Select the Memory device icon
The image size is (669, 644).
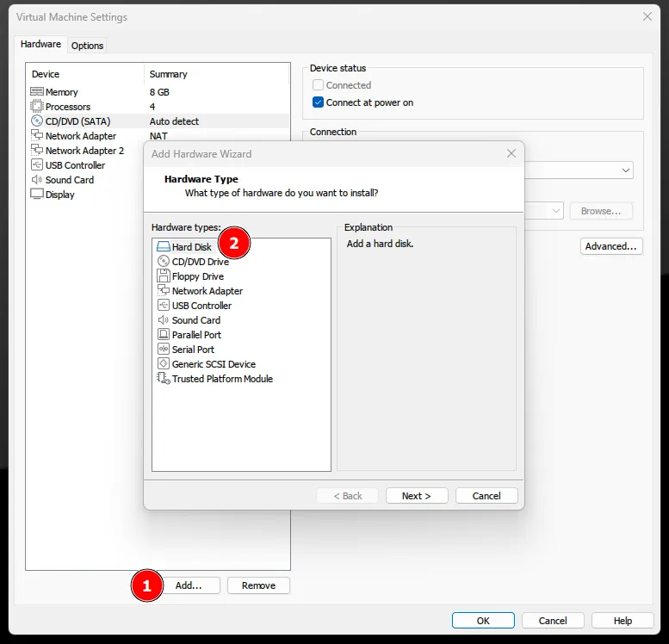click(x=37, y=92)
